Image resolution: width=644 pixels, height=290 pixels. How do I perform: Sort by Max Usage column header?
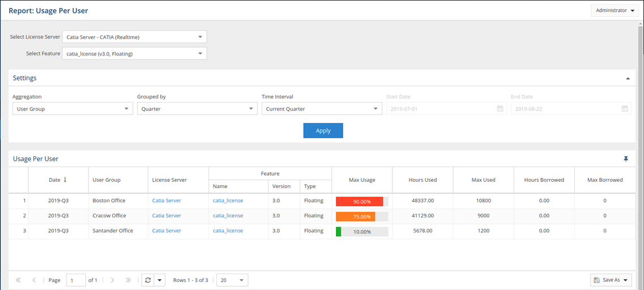[362, 180]
